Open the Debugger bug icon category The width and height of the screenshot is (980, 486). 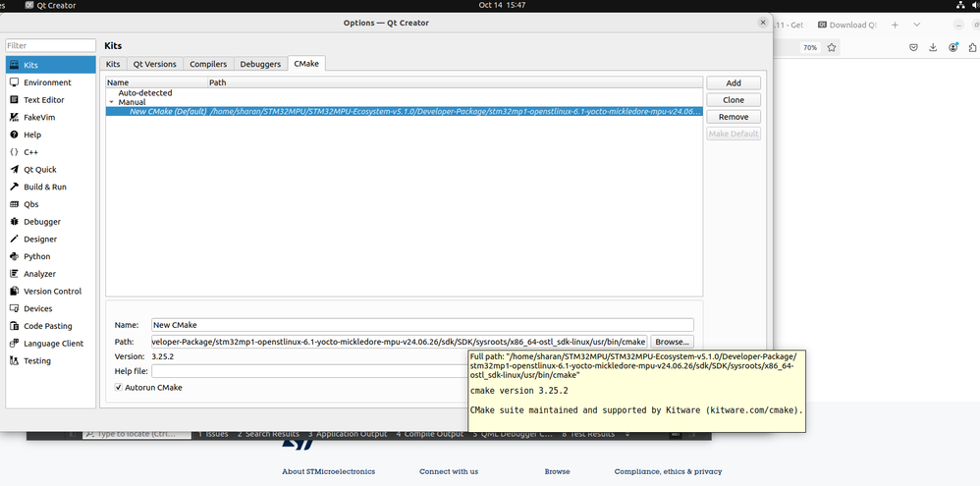coord(15,222)
